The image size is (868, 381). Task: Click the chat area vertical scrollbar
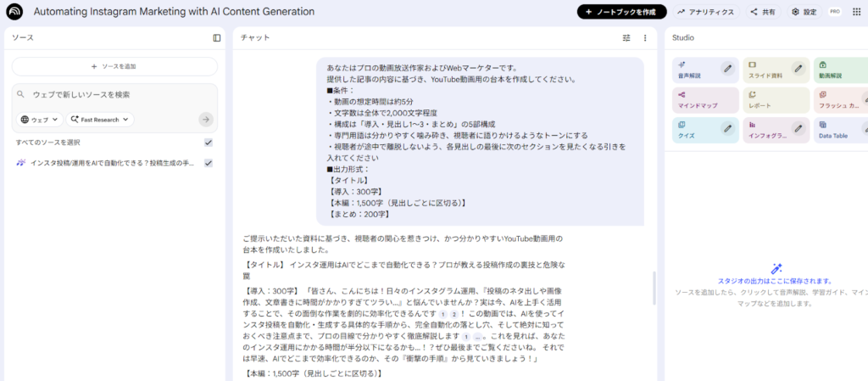pyautogui.click(x=653, y=287)
